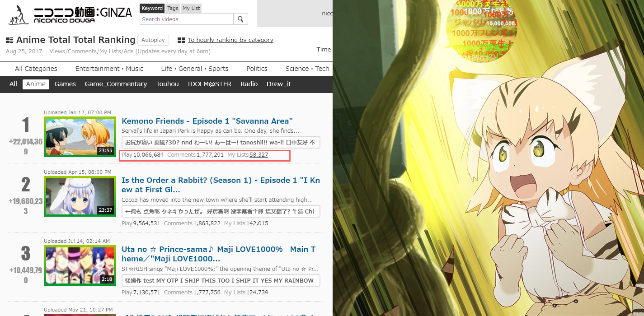
Task: Focus the Search videos input field
Action: coord(187,19)
